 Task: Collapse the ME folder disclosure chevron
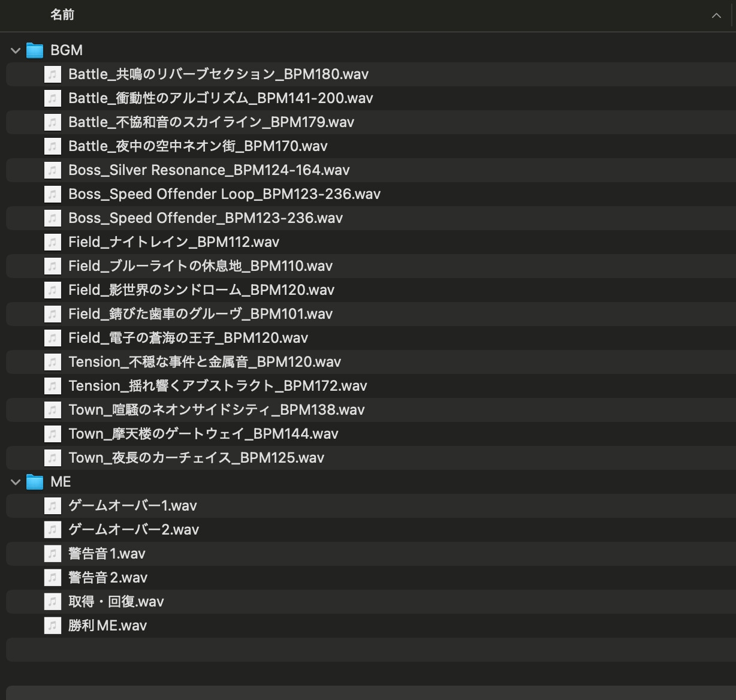[x=16, y=482]
